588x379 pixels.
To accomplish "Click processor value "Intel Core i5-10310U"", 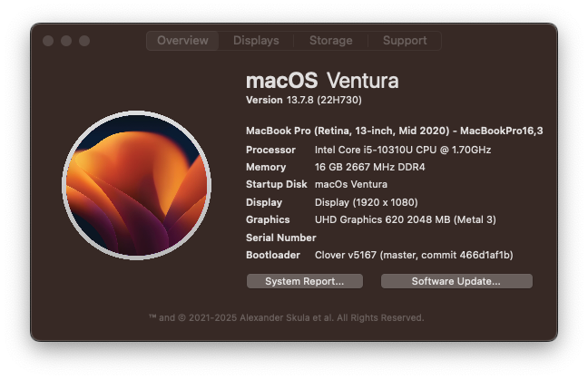I will pyautogui.click(x=364, y=150).
